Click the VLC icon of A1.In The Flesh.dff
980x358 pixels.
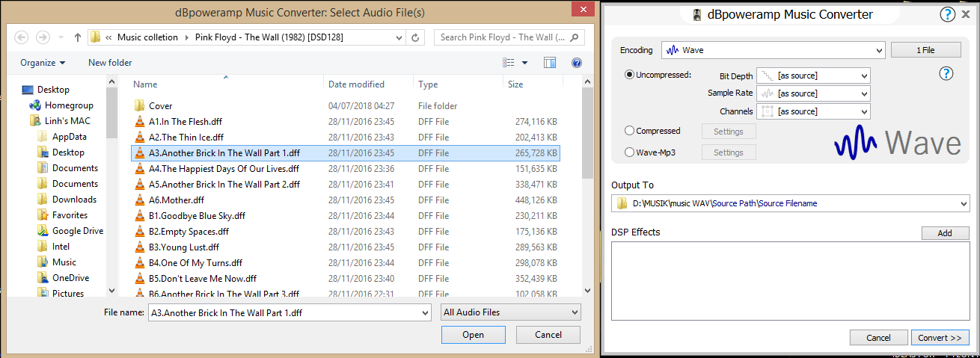138,122
